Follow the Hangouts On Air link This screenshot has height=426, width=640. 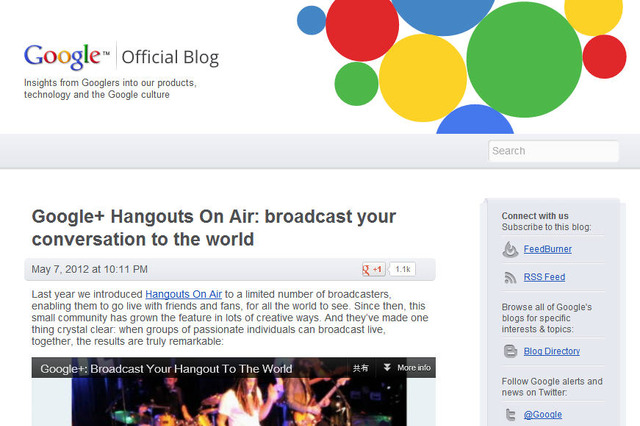tap(183, 294)
